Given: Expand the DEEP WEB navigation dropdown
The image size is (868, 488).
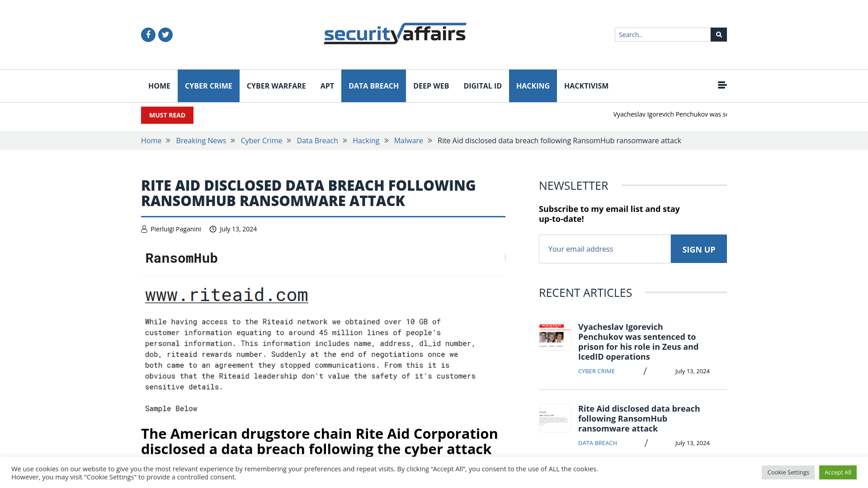Looking at the screenshot, I should coord(431,86).
